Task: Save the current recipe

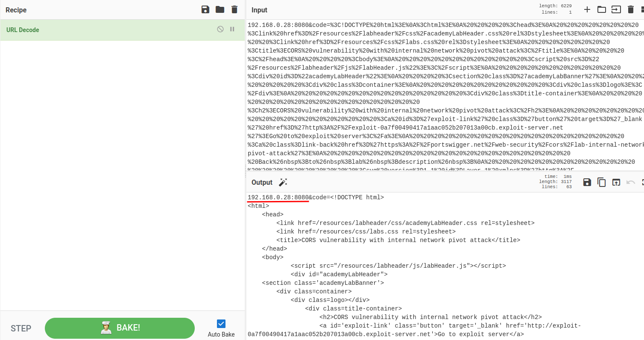Action: click(x=205, y=10)
